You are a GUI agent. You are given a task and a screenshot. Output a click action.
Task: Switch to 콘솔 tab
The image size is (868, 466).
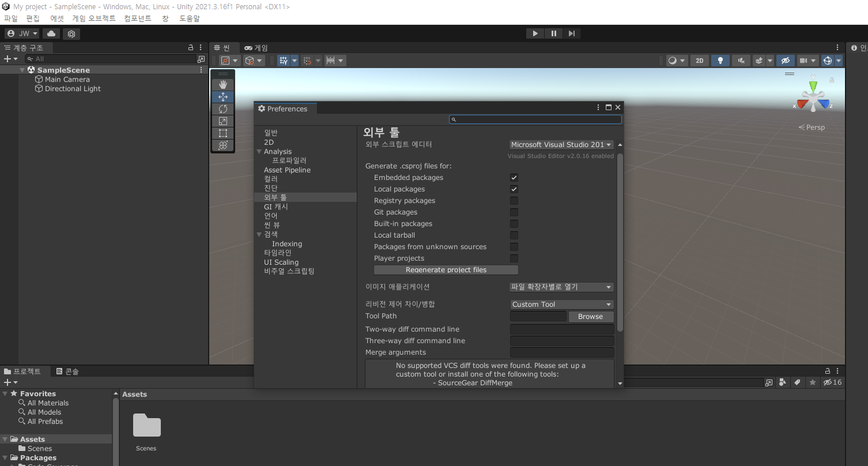[x=67, y=371]
